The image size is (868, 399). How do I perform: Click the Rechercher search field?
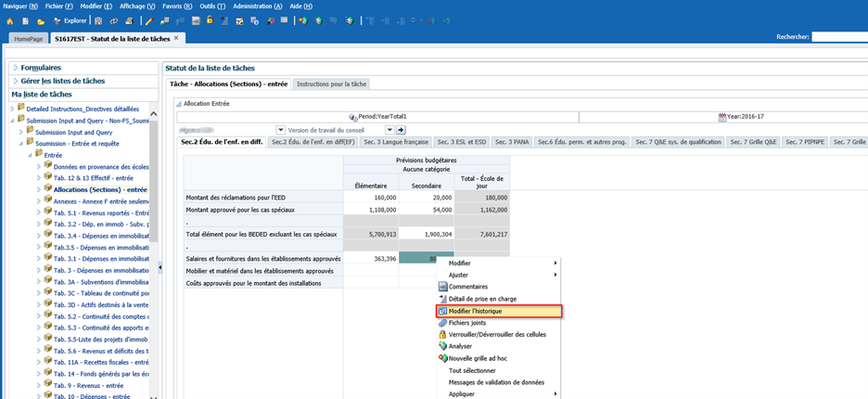pyautogui.click(x=838, y=37)
